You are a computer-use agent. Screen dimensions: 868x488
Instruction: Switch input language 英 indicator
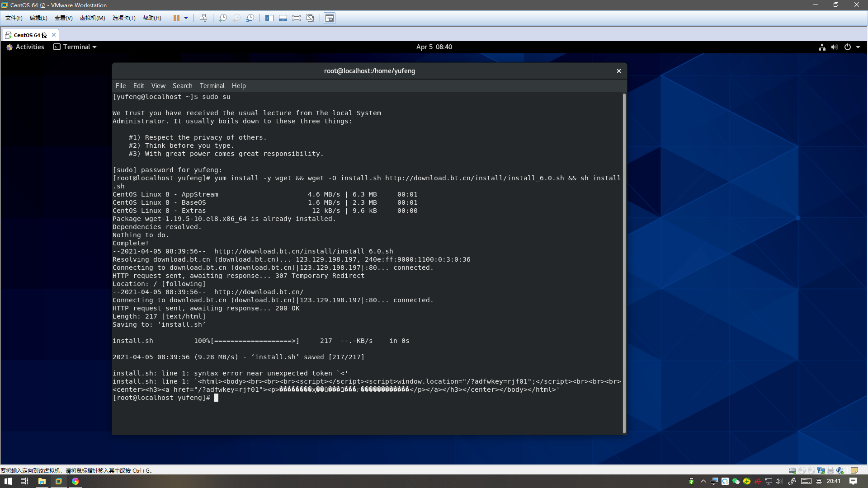click(819, 481)
